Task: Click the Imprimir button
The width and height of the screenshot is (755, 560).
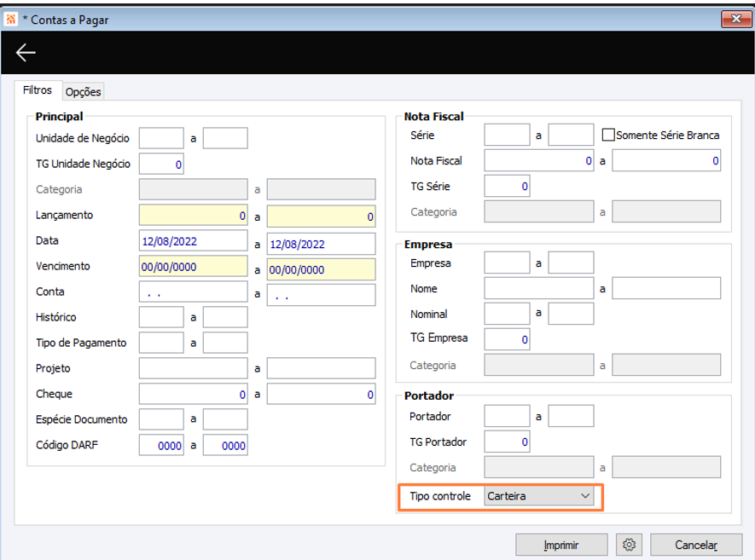Action: (561, 545)
